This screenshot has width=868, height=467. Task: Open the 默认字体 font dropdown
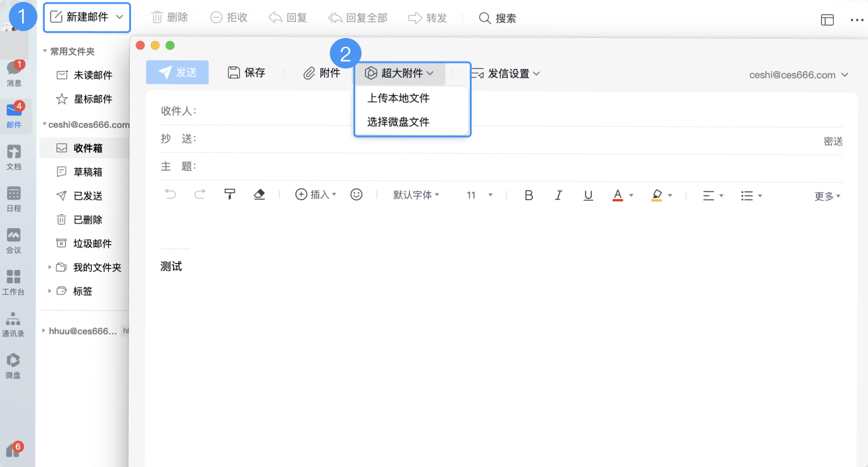click(416, 195)
